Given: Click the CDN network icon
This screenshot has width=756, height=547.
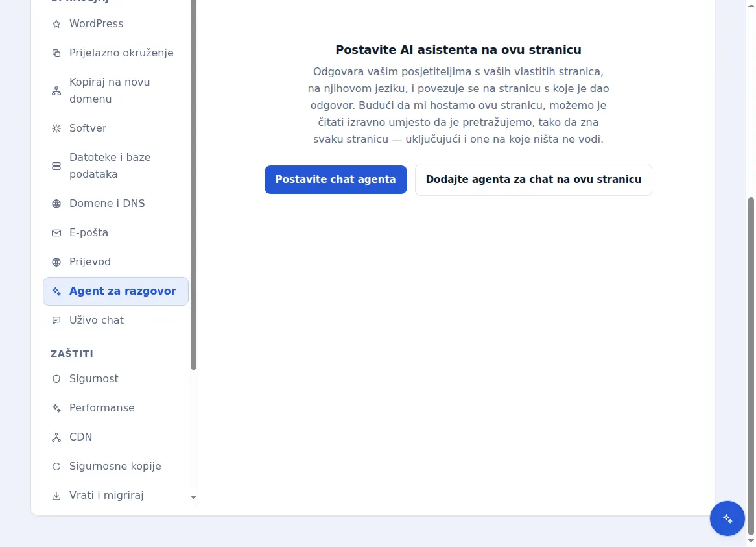Looking at the screenshot, I should click(x=56, y=437).
